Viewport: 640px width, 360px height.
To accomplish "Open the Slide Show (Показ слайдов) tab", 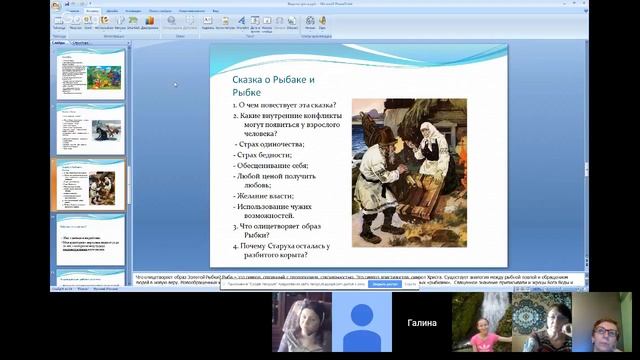I will pos(160,11).
